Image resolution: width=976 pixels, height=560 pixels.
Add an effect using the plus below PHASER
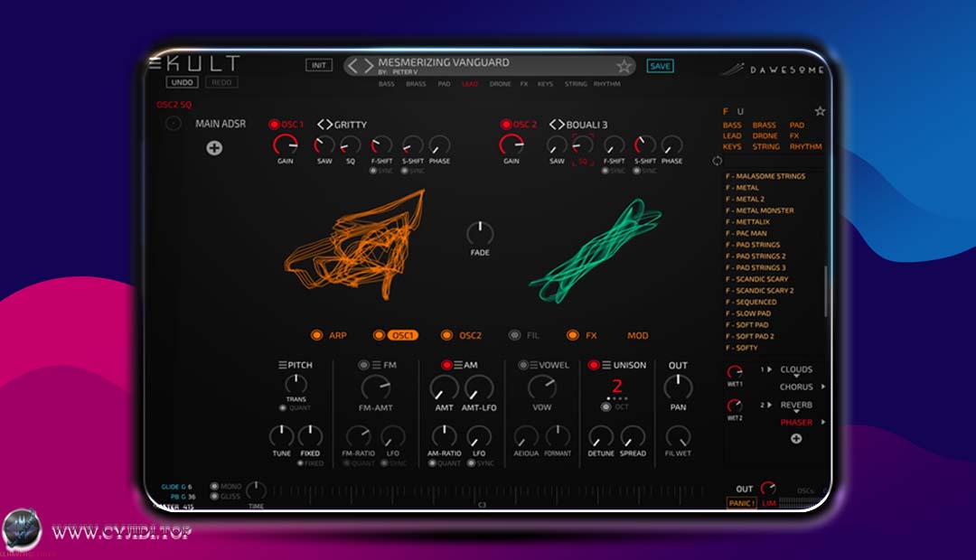click(x=796, y=439)
